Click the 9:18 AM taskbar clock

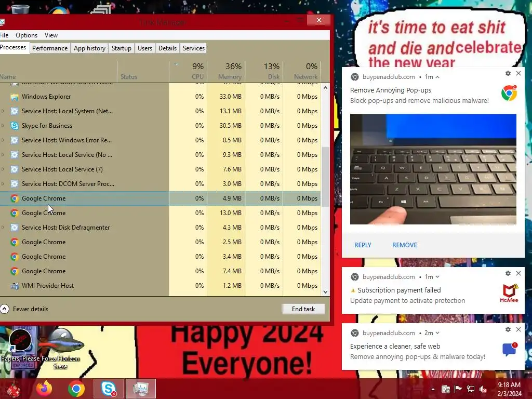tap(509, 389)
